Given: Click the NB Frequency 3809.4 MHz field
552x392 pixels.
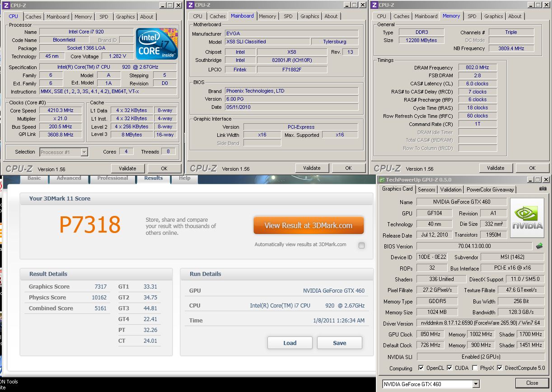Looking at the screenshot, I should tap(511, 48).
